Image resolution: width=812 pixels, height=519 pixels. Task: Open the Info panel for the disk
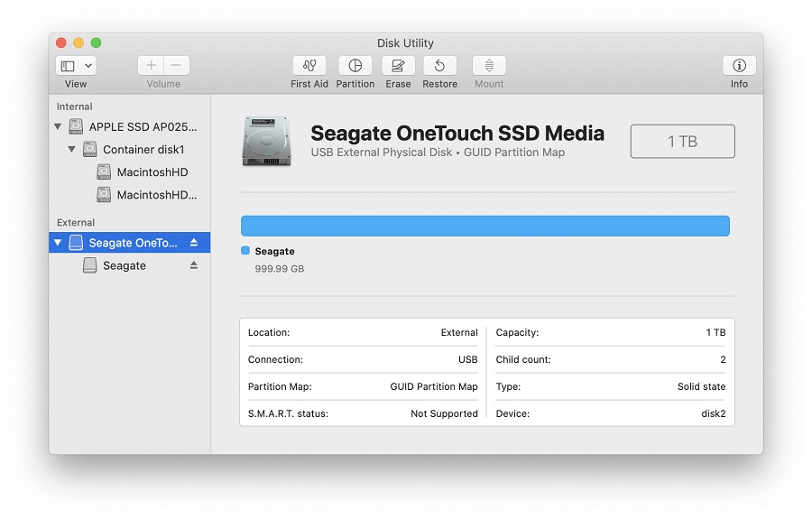(739, 66)
